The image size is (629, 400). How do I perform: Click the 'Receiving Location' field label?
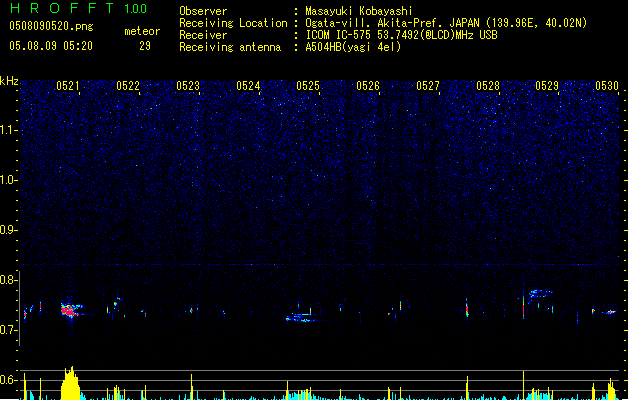point(233,23)
